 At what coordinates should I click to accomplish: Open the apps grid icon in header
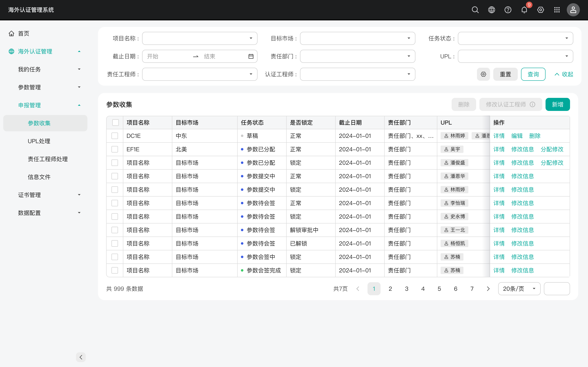tap(557, 10)
